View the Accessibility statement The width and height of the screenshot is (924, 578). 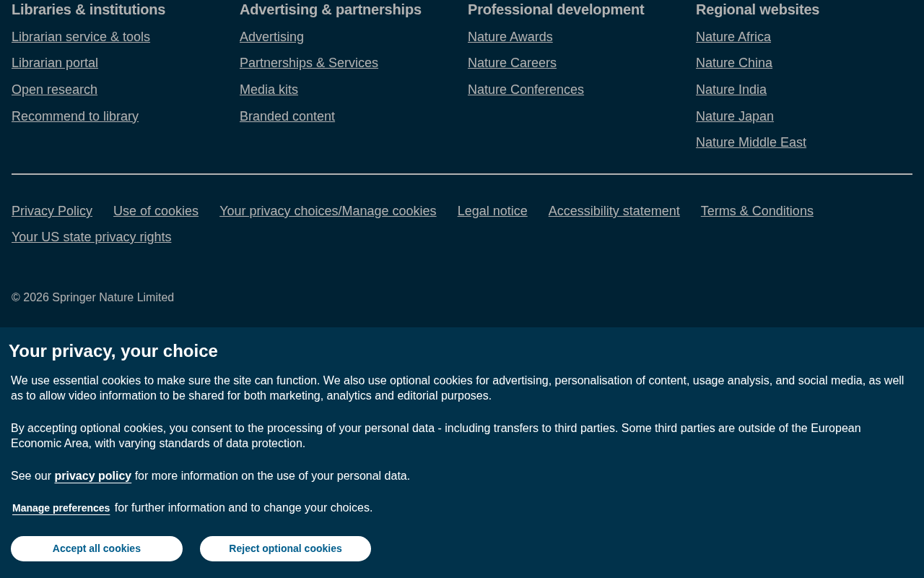pyautogui.click(x=614, y=211)
